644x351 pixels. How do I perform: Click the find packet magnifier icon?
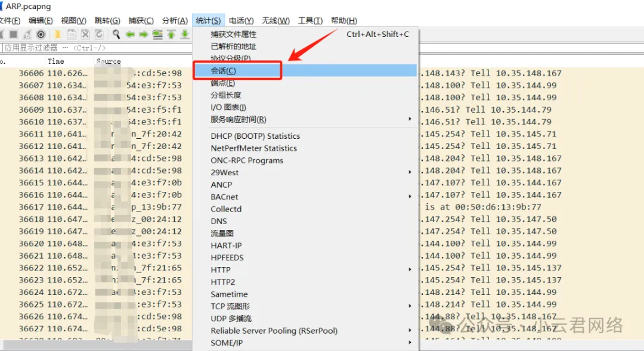pyautogui.click(x=116, y=35)
